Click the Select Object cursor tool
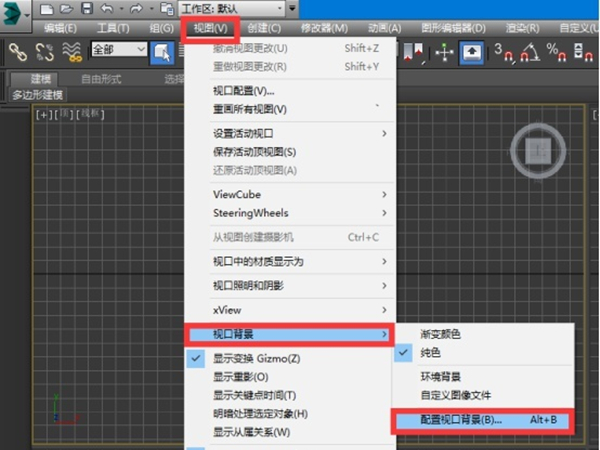 [161, 50]
